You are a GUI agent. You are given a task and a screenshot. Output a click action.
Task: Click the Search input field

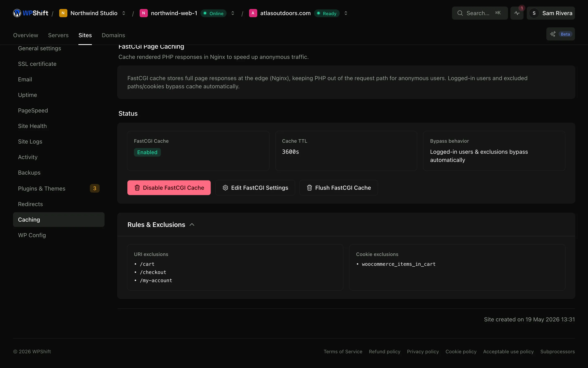point(480,13)
